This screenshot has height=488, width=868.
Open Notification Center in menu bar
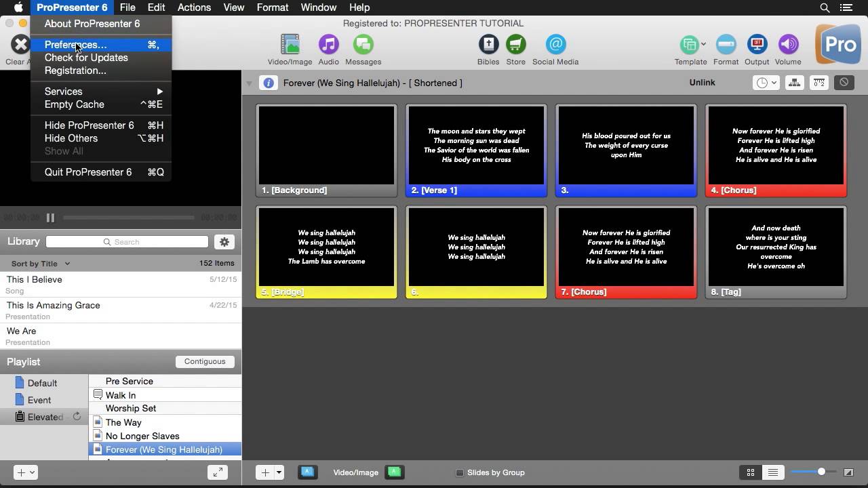(x=846, y=7)
